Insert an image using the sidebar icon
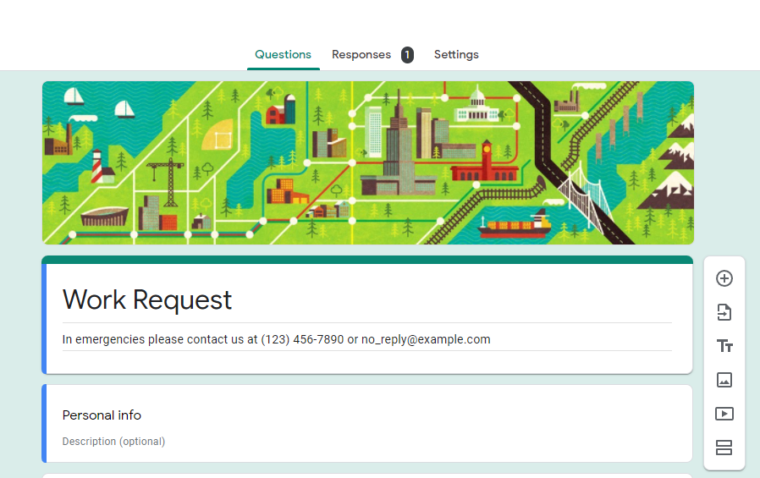 point(725,380)
